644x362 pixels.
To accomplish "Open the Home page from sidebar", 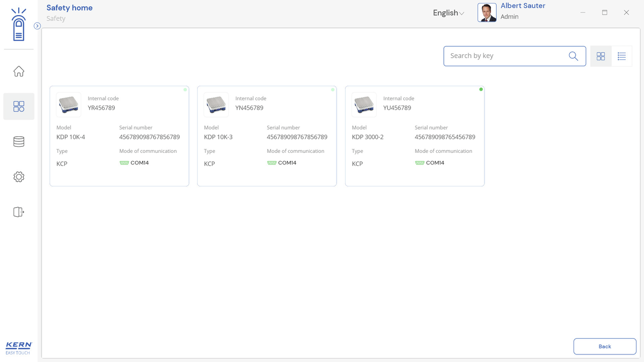I will pyautogui.click(x=19, y=71).
